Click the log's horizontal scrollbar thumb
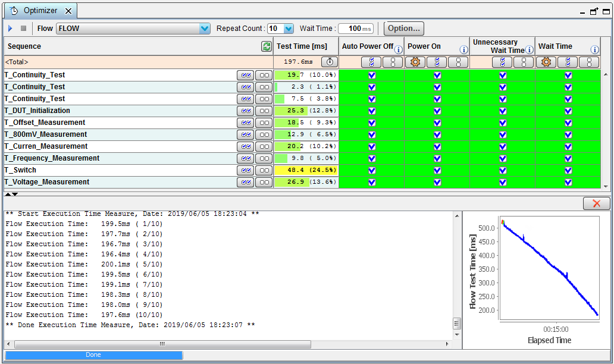This screenshot has width=614, height=364. [162, 344]
